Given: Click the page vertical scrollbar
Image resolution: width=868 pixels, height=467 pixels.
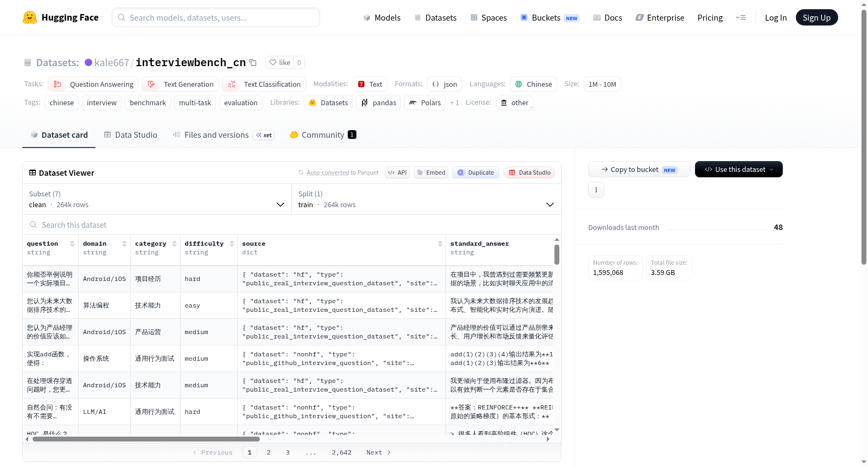Looking at the screenshot, I should (864, 137).
